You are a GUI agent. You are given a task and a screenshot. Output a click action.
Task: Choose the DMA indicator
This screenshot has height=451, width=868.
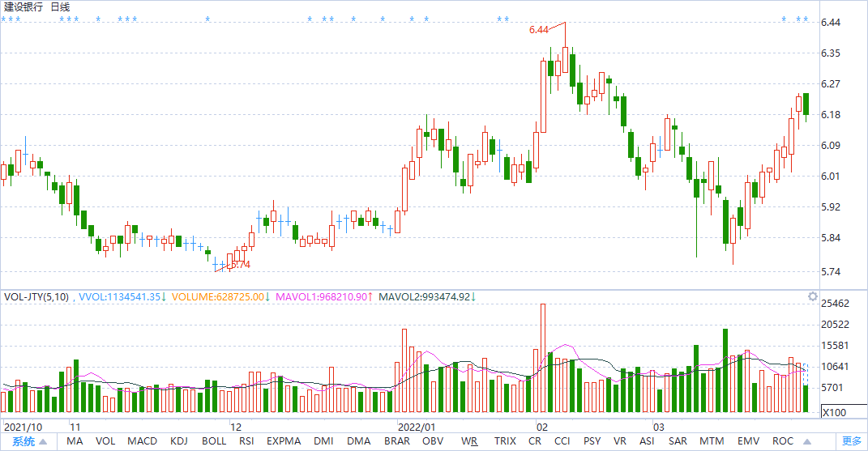coord(359,441)
